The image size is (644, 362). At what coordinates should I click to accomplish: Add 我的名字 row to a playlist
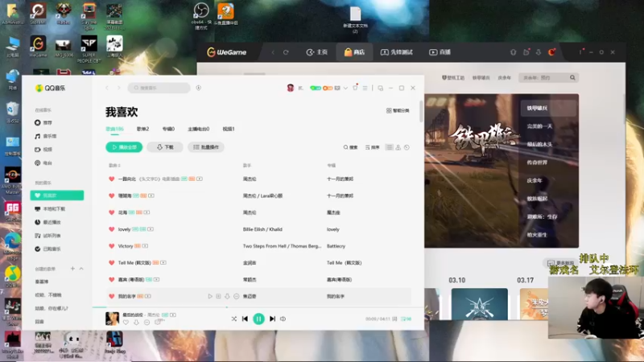pyautogui.click(x=218, y=296)
